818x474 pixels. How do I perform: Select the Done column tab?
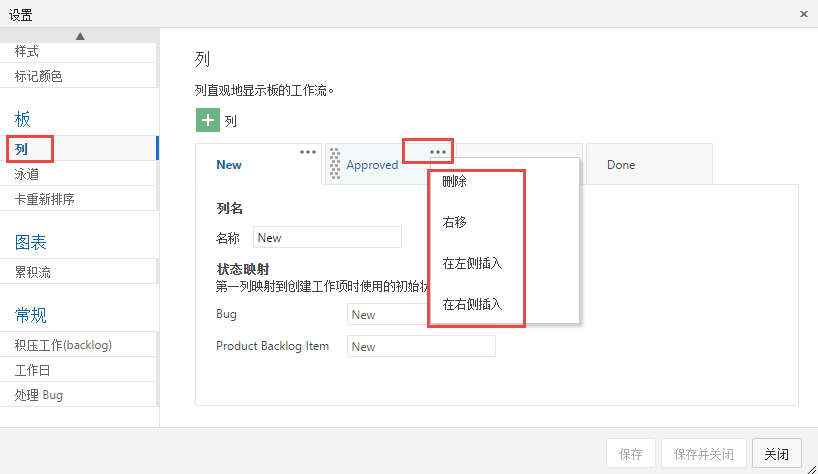coord(649,164)
